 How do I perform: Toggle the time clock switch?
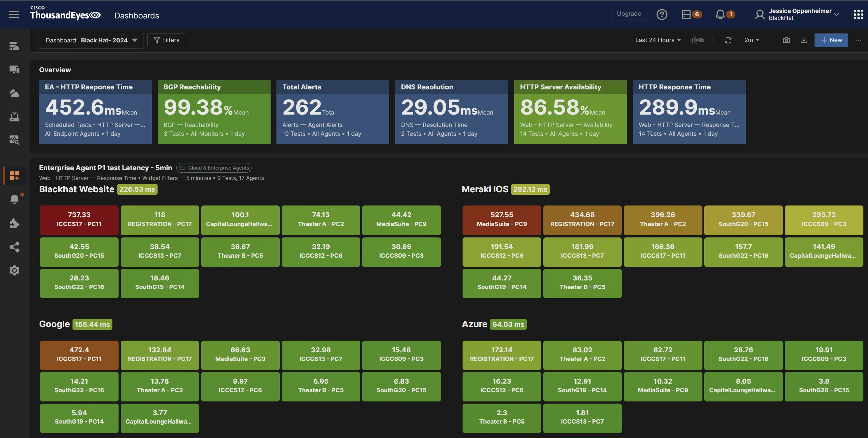coord(698,40)
